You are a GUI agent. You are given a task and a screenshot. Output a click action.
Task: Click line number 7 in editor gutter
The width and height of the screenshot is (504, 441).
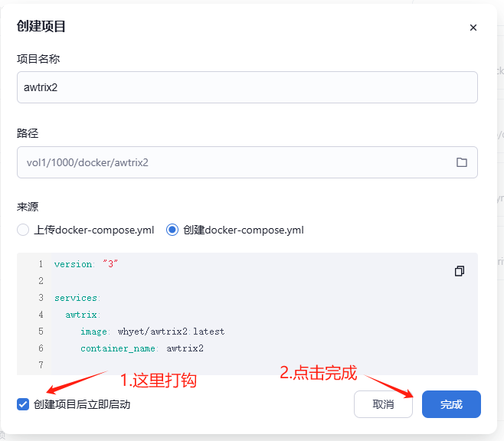point(40,365)
